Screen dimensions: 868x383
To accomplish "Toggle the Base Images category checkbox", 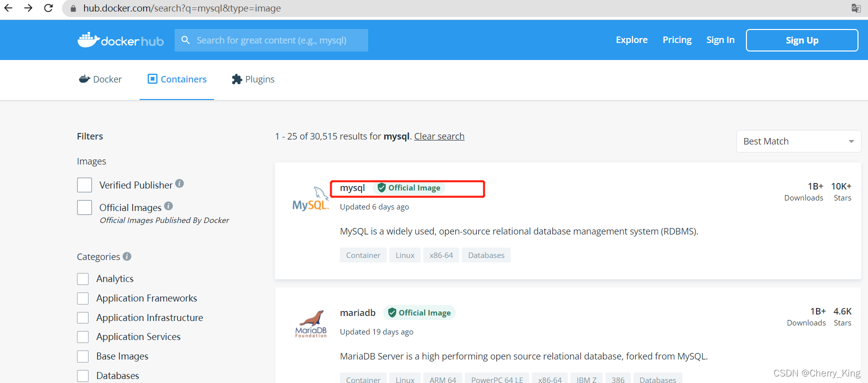I will pos(83,356).
